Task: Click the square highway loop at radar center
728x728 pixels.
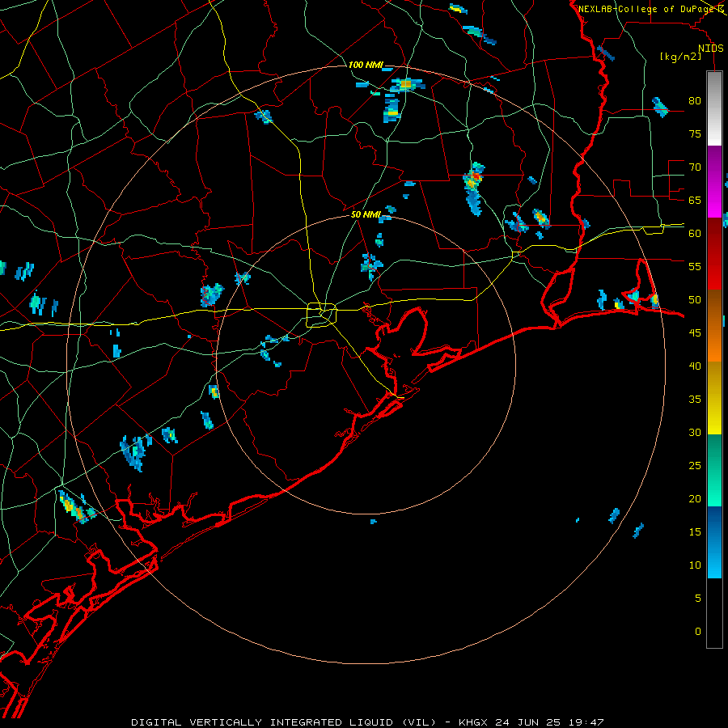Action: pos(322,315)
